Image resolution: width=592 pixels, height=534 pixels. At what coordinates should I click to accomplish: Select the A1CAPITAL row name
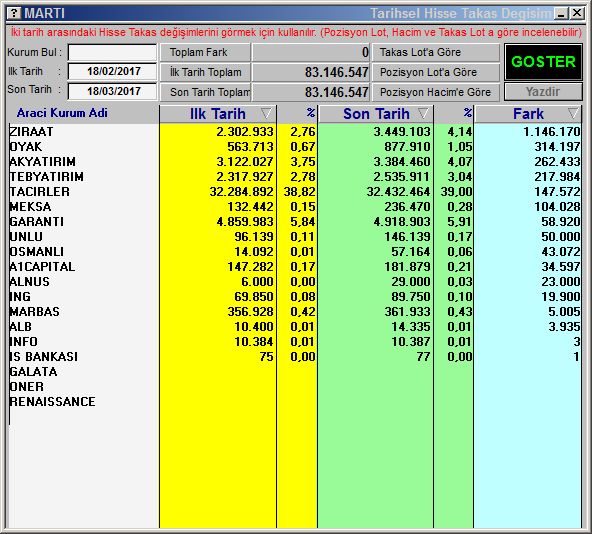(42, 267)
